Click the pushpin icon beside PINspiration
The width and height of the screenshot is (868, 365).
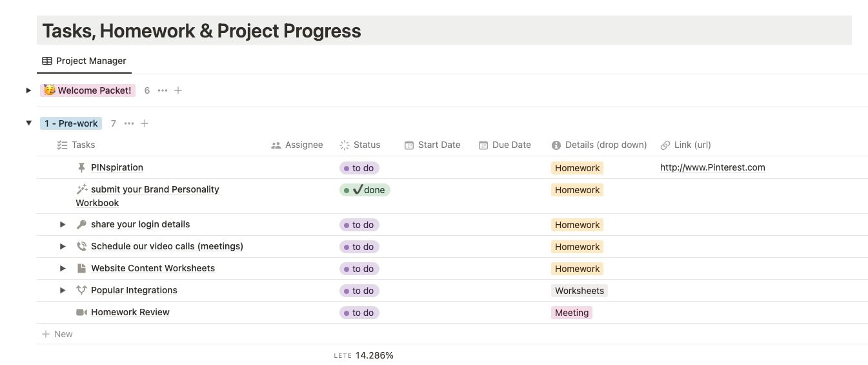[81, 167]
